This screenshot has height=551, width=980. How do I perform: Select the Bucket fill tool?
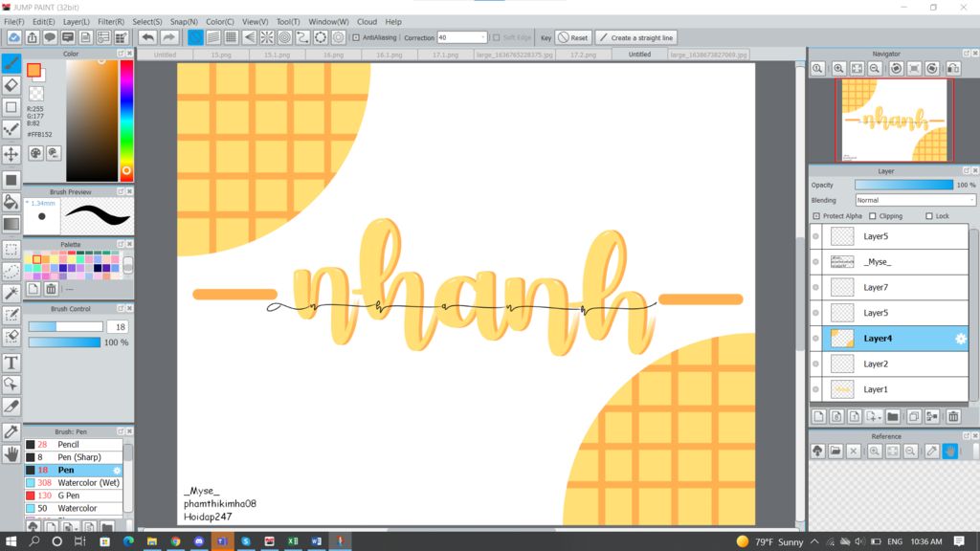click(11, 201)
